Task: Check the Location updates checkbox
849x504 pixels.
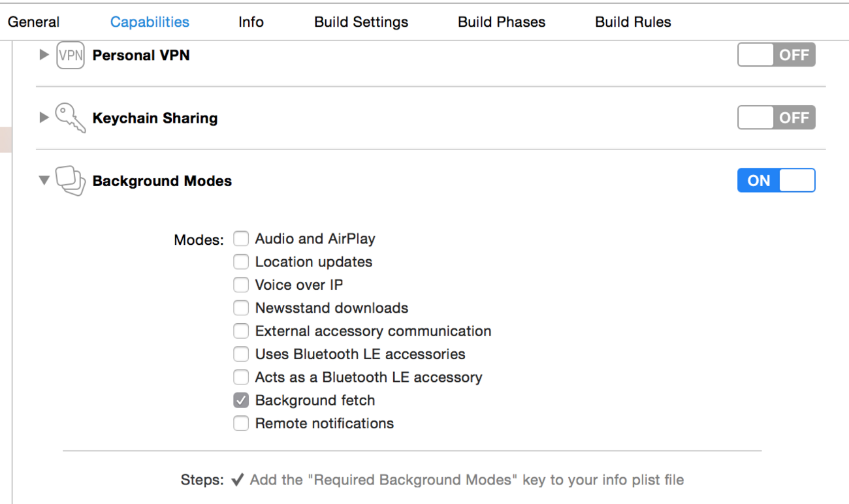Action: click(x=242, y=262)
